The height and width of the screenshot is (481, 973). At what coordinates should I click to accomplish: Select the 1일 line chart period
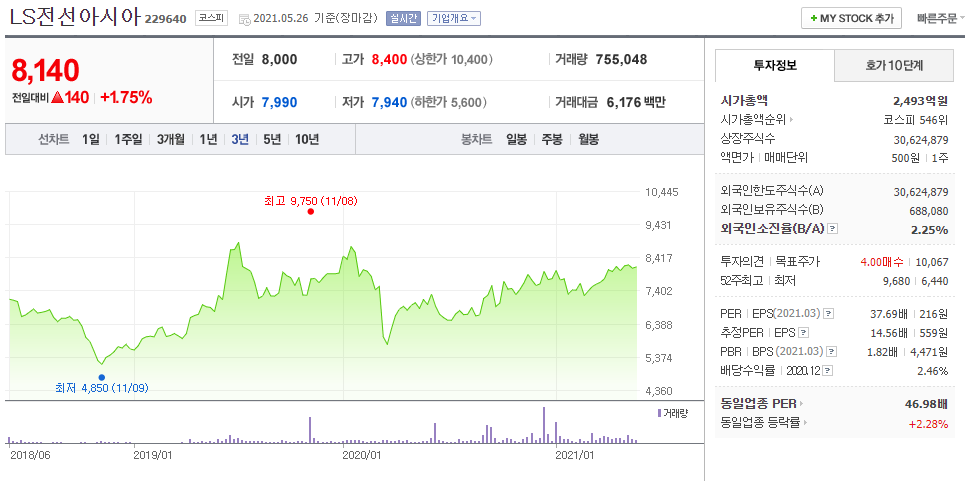(91, 140)
